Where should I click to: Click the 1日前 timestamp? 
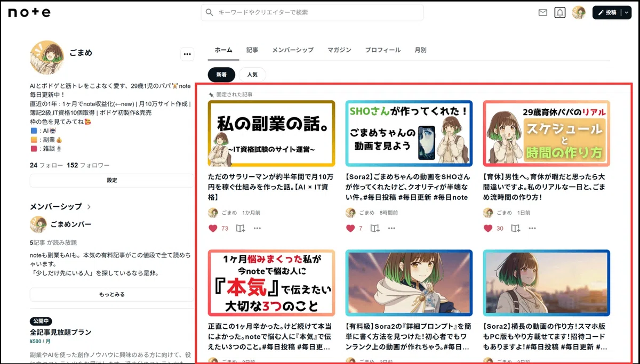[524, 213]
